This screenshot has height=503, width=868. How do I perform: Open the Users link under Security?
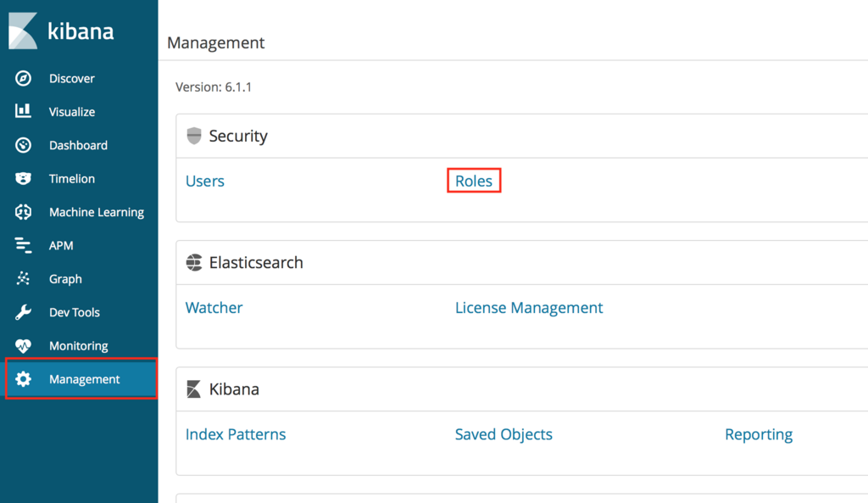(205, 182)
